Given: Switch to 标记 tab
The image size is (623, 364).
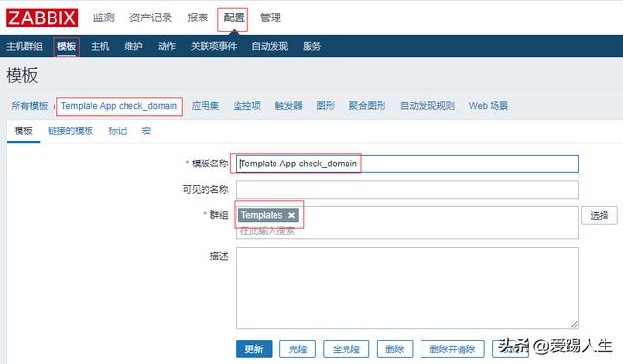Looking at the screenshot, I should [x=118, y=131].
